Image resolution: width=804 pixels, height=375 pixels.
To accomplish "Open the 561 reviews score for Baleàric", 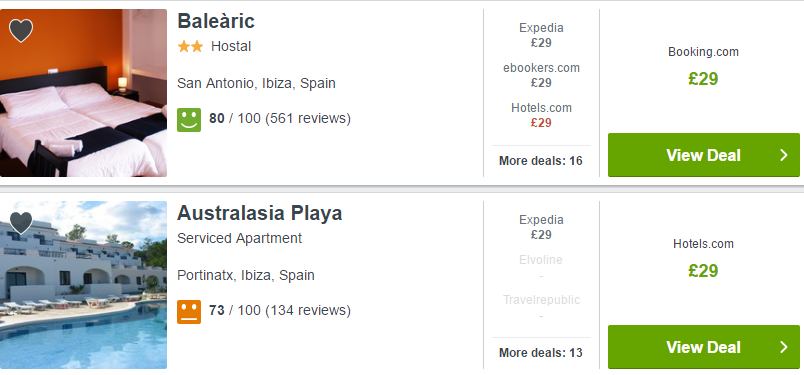I will (x=280, y=119).
